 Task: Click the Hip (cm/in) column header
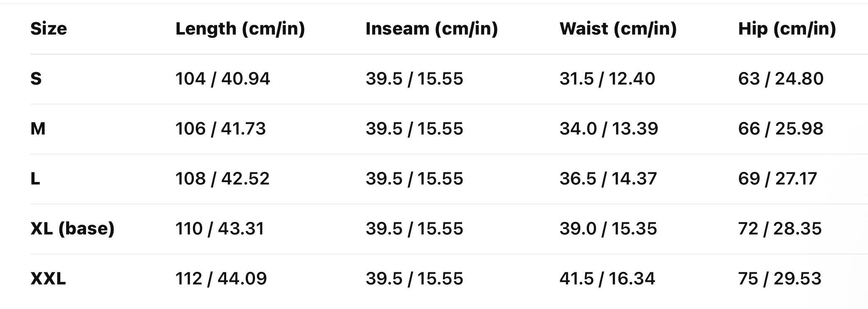pos(786,29)
